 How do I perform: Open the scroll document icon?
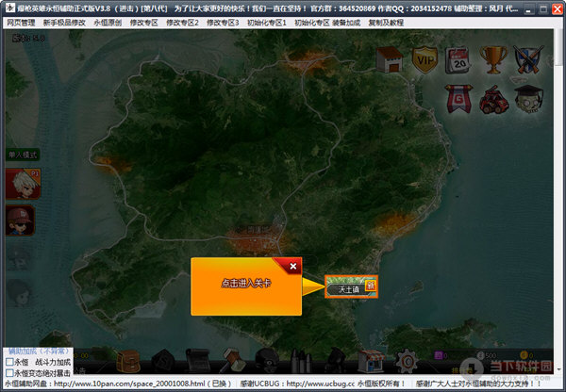197,361
